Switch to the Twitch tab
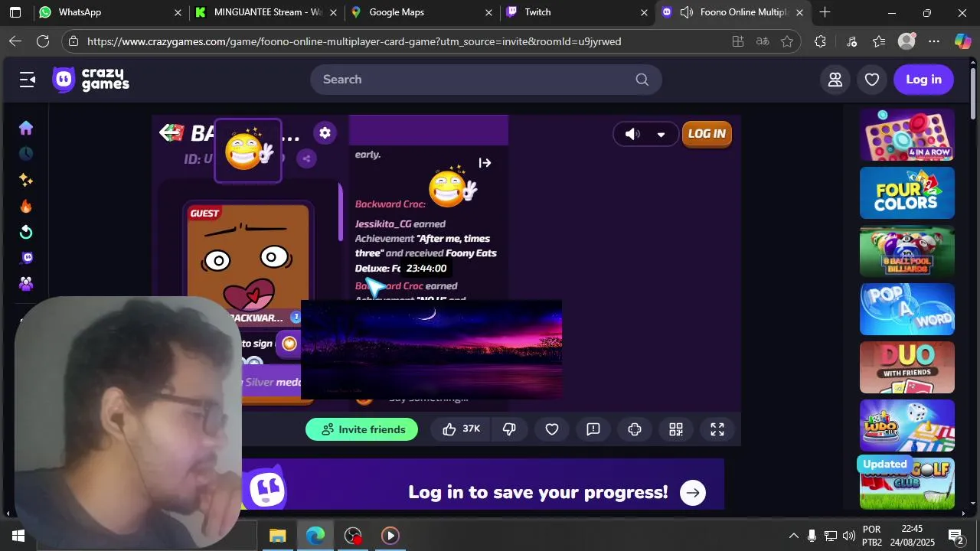Screen dimensions: 980x551 click(x=577, y=12)
